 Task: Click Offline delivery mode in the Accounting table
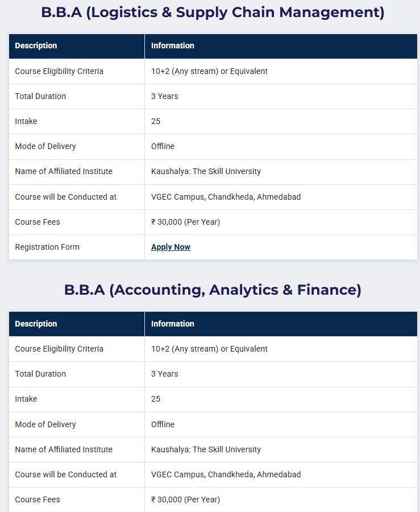[x=163, y=424]
